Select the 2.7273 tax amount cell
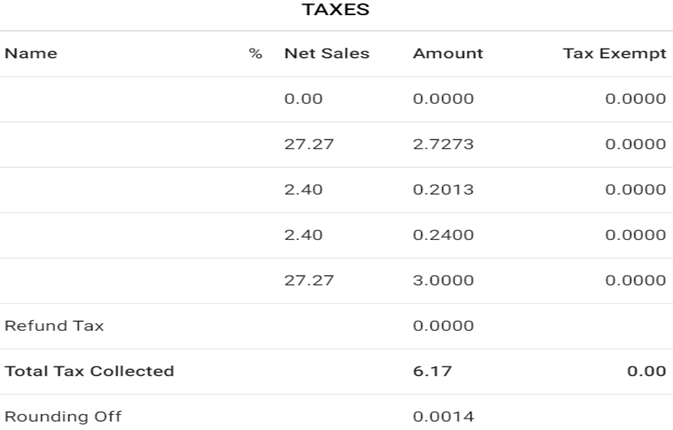The height and width of the screenshot is (430, 673). point(443,144)
